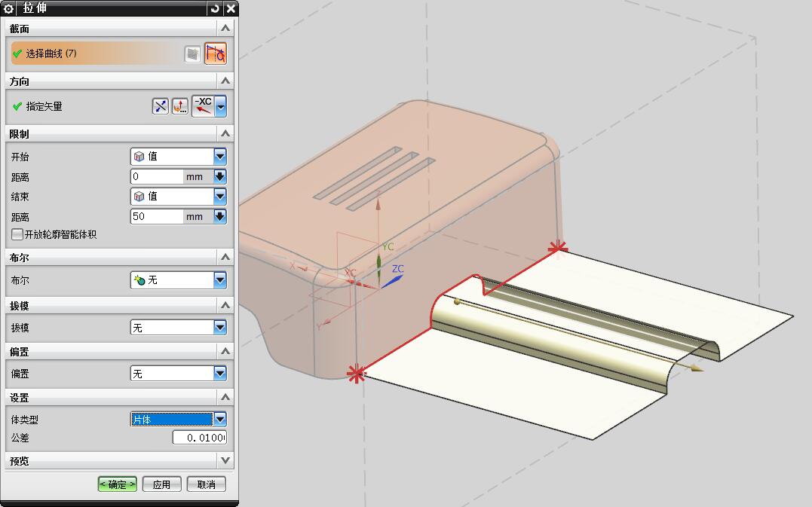Click the 应用 apply button
The width and height of the screenshot is (812, 507).
[162, 484]
